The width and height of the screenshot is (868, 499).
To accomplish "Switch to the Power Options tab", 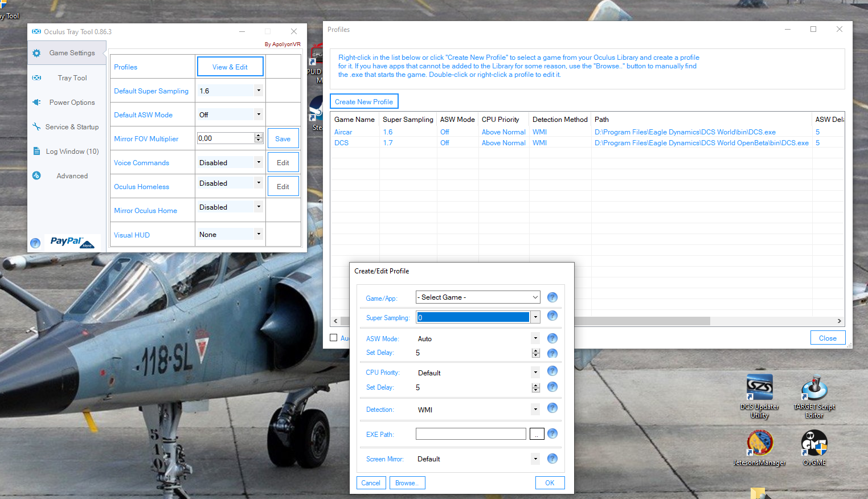I will tap(72, 103).
